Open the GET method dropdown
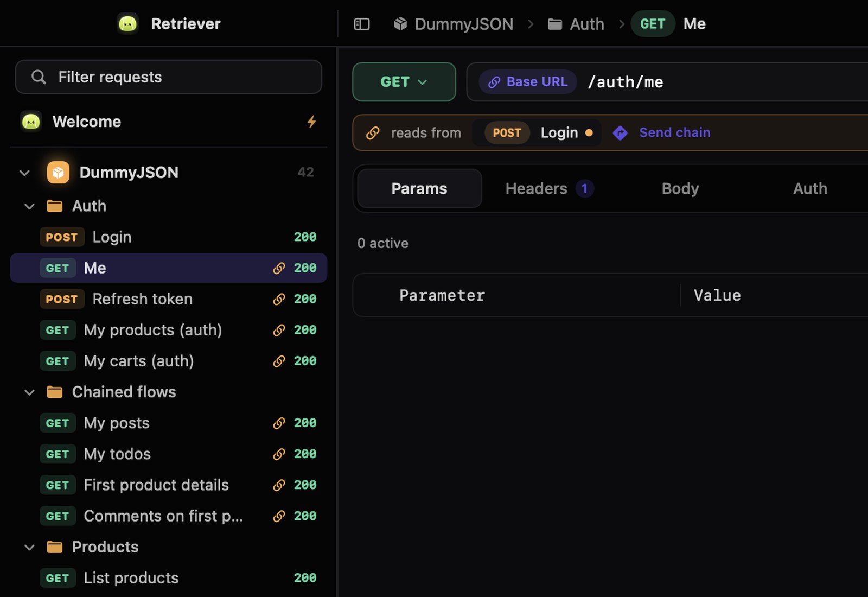 click(x=404, y=82)
